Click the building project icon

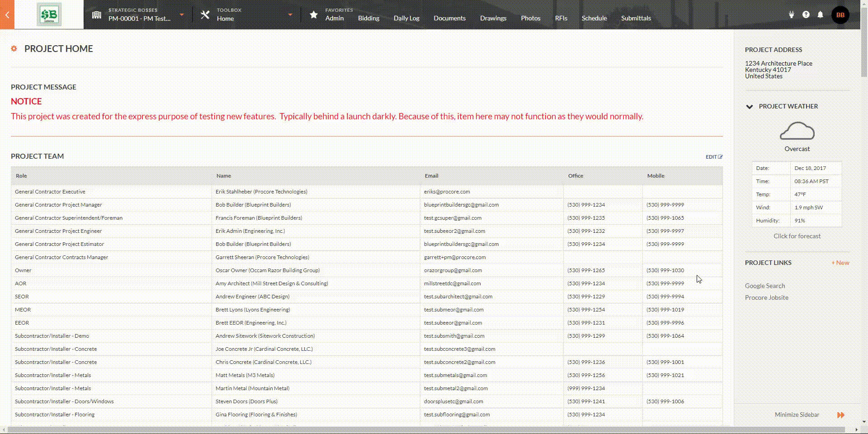tap(96, 15)
